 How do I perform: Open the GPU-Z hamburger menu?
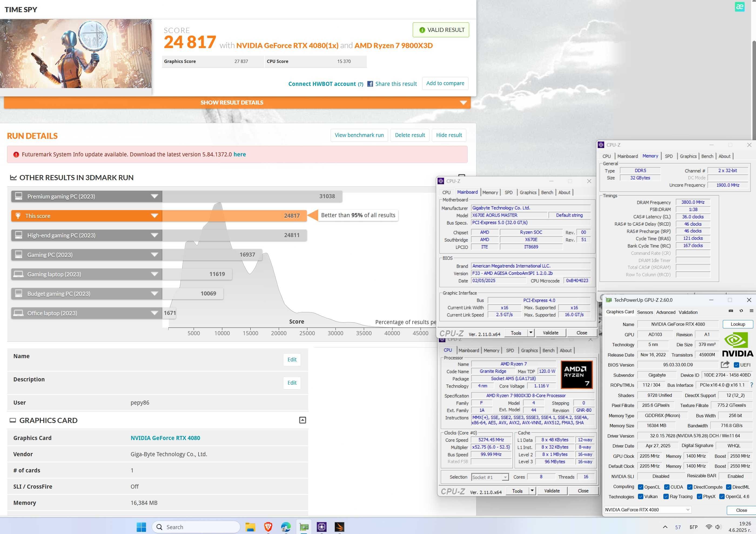751,311
